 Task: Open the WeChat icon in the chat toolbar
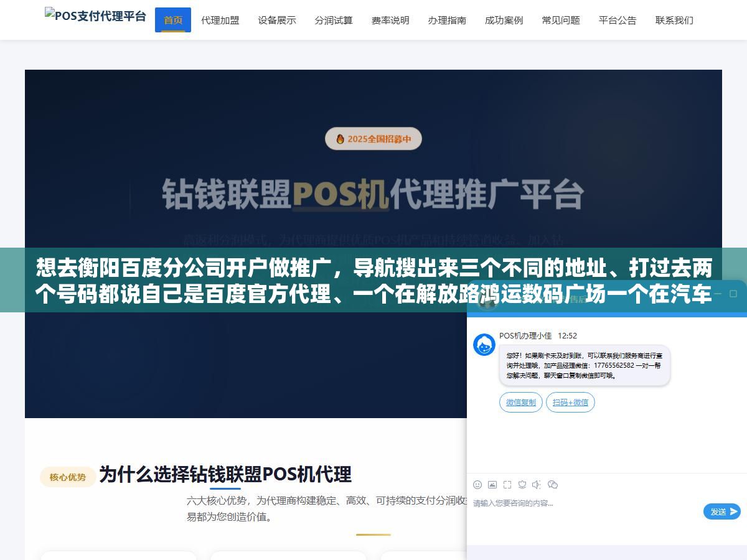pos(552,484)
